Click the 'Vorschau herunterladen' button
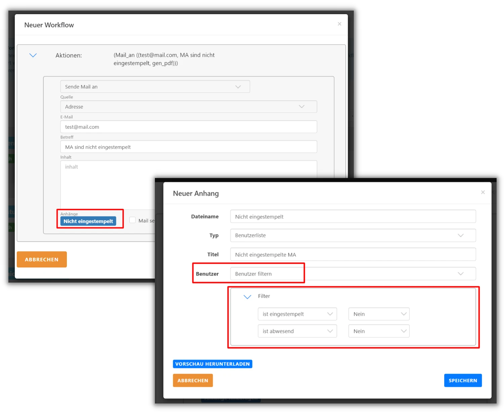This screenshot has width=504, height=420. pyautogui.click(x=212, y=364)
